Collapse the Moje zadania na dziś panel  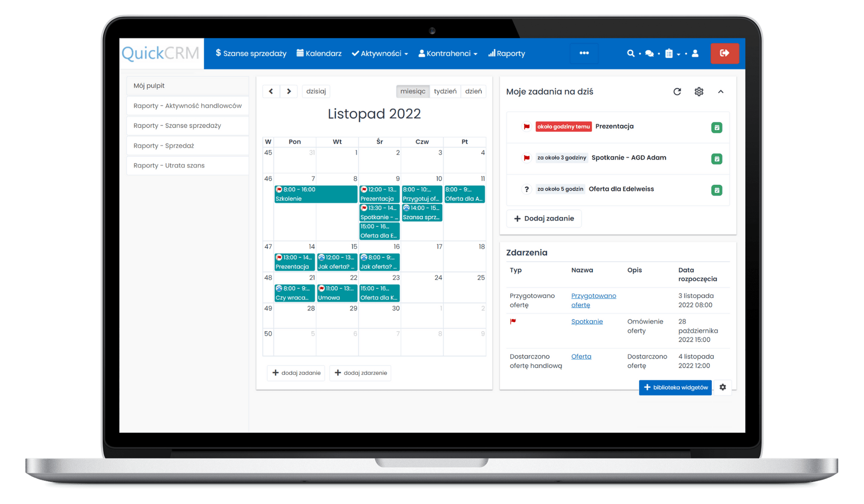pos(720,92)
